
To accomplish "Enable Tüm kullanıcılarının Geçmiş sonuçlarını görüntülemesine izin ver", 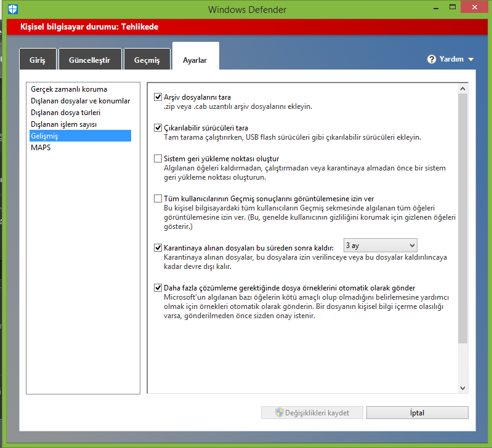I will (x=158, y=198).
